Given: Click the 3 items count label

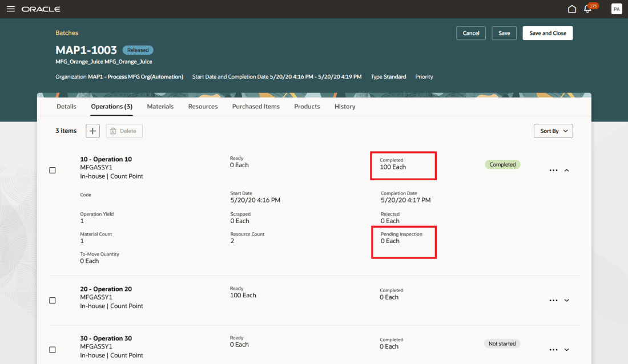Looking at the screenshot, I should (66, 131).
